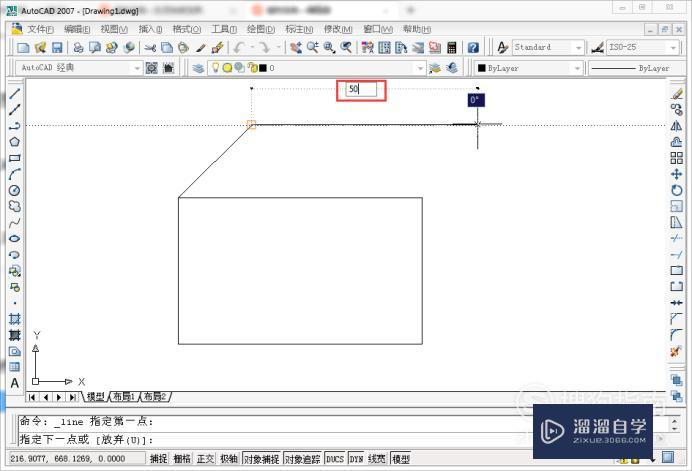Image resolution: width=692 pixels, height=471 pixels.
Task: Open the Standard text style dropdown
Action: point(579,48)
